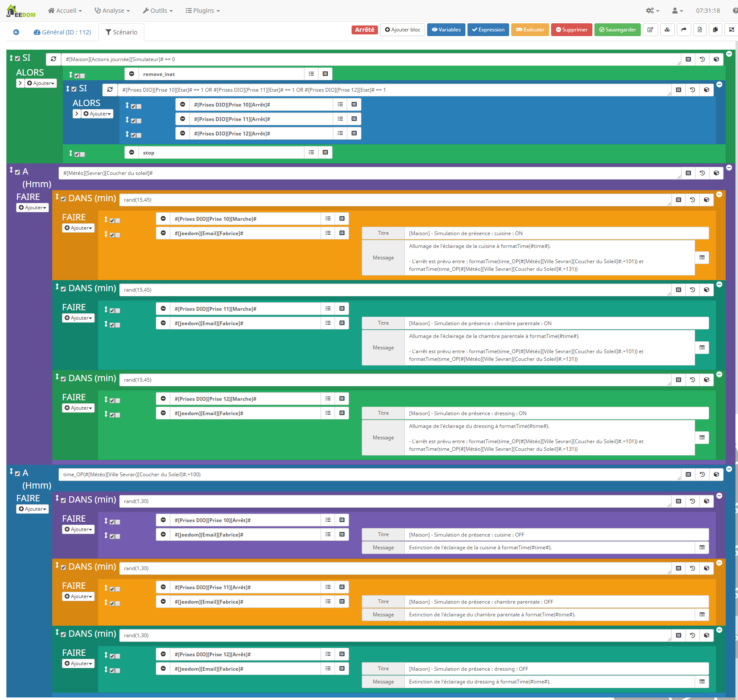Toggle the checkbox of the remove_inat action
738x700 pixels.
coord(77,76)
